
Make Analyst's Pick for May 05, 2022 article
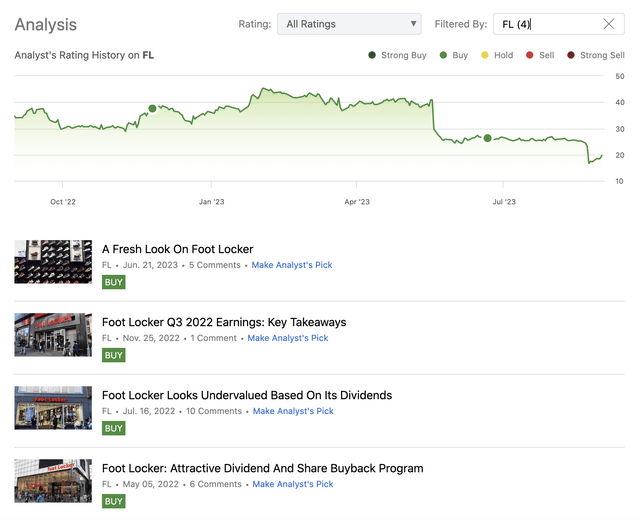pos(293,484)
